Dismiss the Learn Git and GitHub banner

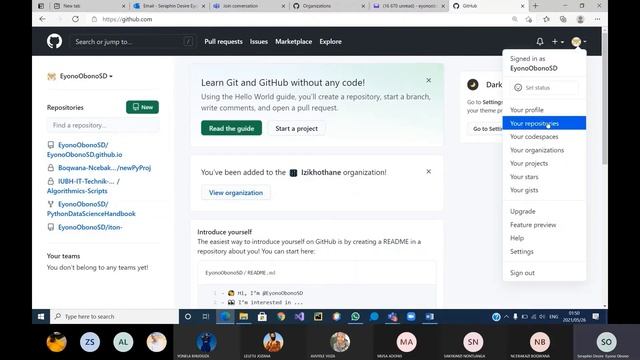pyautogui.click(x=429, y=80)
